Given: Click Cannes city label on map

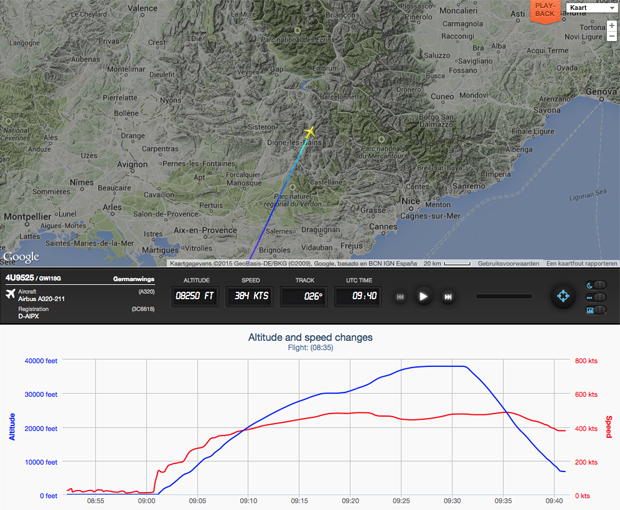Looking at the screenshot, I should click(383, 227).
